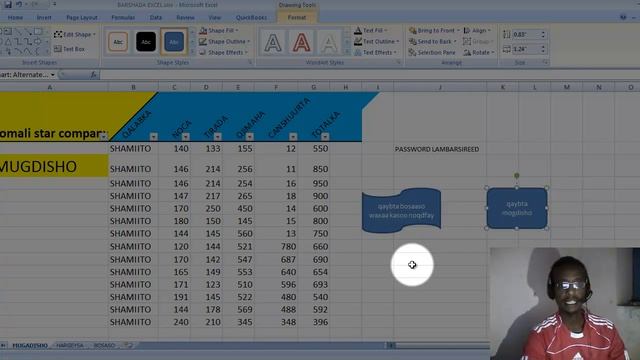Open the Selection Pane
Screen dimensions: 640x360
(432, 53)
